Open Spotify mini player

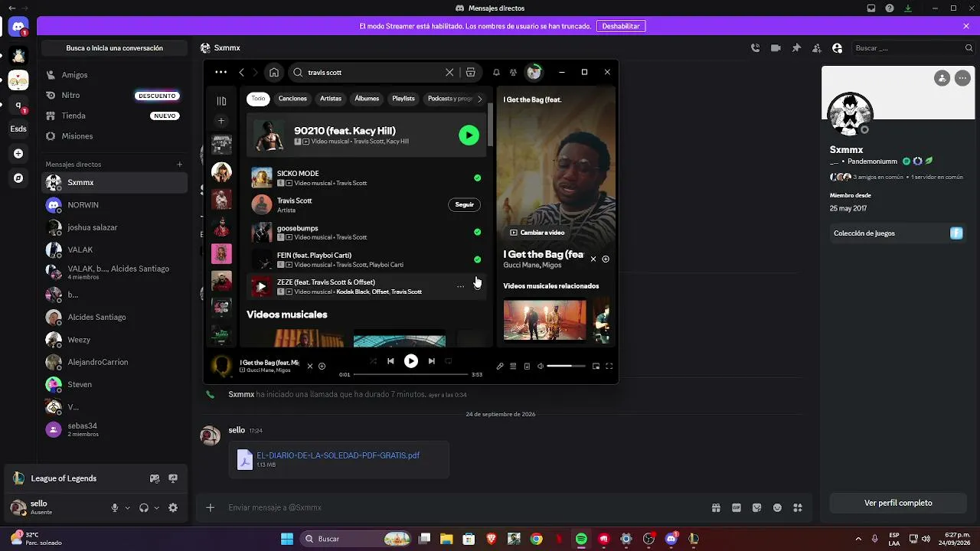596,366
